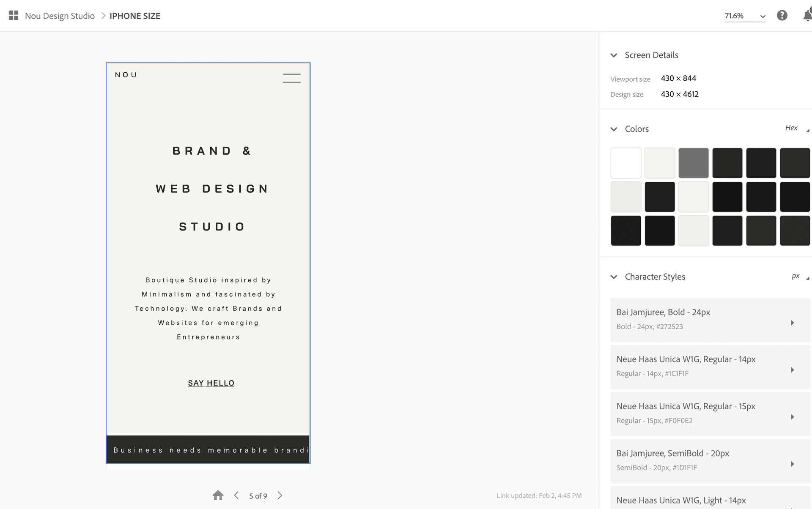Image resolution: width=812 pixels, height=509 pixels.
Task: Expand the Colors section chevron
Action: tap(614, 129)
